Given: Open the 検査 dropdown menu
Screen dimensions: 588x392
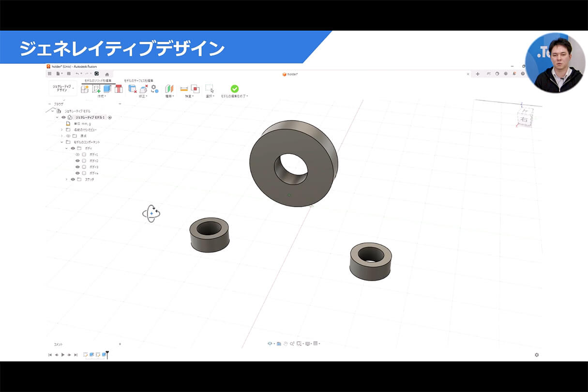Looking at the screenshot, I should pyautogui.click(x=189, y=96).
